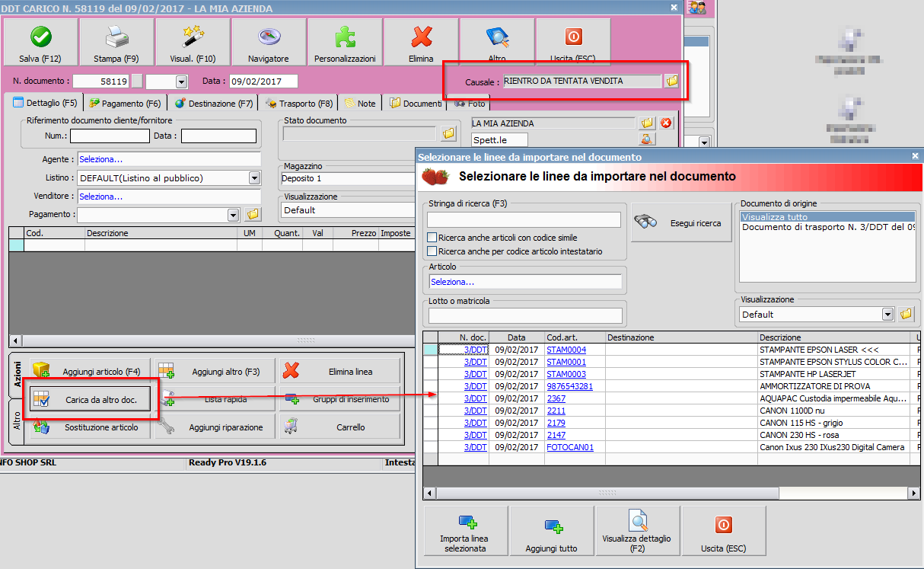Open 3/DDT link in STAM0001 row
Screen dimensions: 924x569
coord(476,362)
